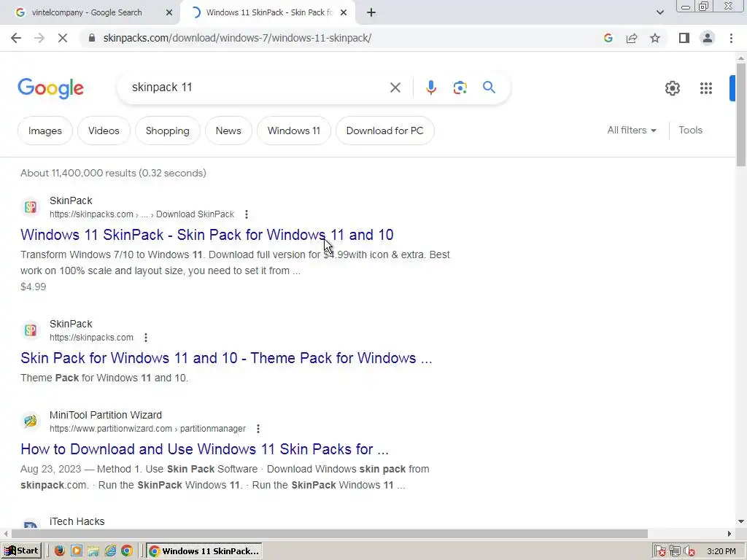Launch Firefox from the taskbar
Image resolution: width=747 pixels, height=560 pixels.
(x=59, y=551)
